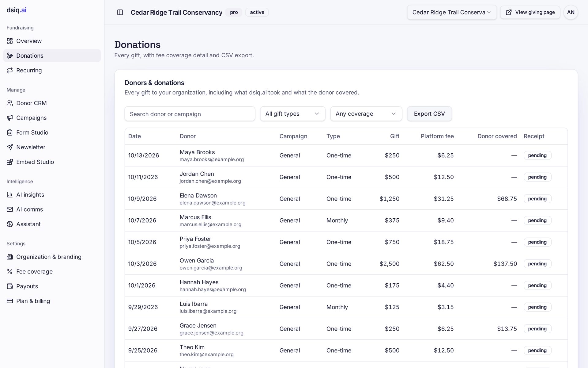Click the Form Studio clipboard icon
Screen dimensions: 588x368
(x=10, y=132)
